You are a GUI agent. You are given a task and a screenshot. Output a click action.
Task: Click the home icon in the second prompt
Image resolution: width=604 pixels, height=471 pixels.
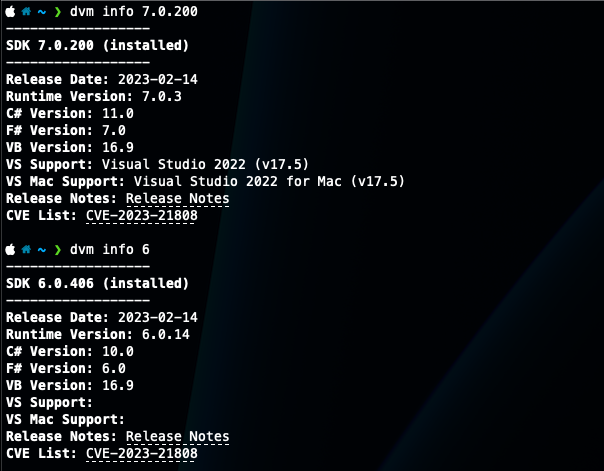click(26, 250)
